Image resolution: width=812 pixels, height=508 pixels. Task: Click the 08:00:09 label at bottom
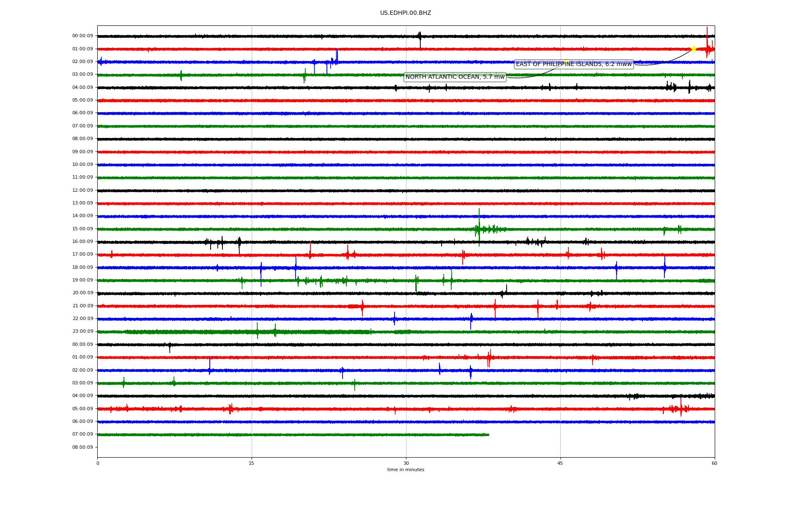[x=83, y=447]
